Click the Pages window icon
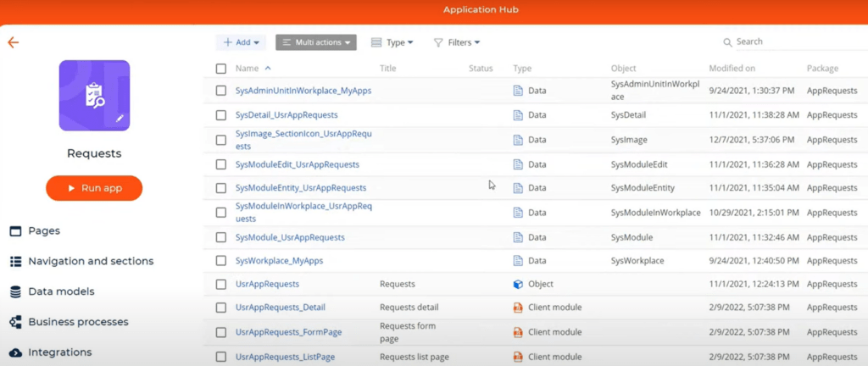The image size is (868, 366). tap(15, 231)
